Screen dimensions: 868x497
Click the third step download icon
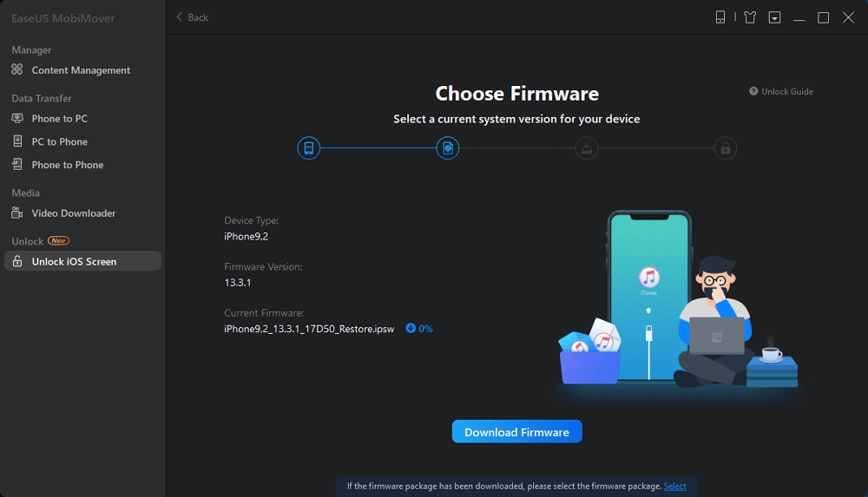[x=586, y=147]
